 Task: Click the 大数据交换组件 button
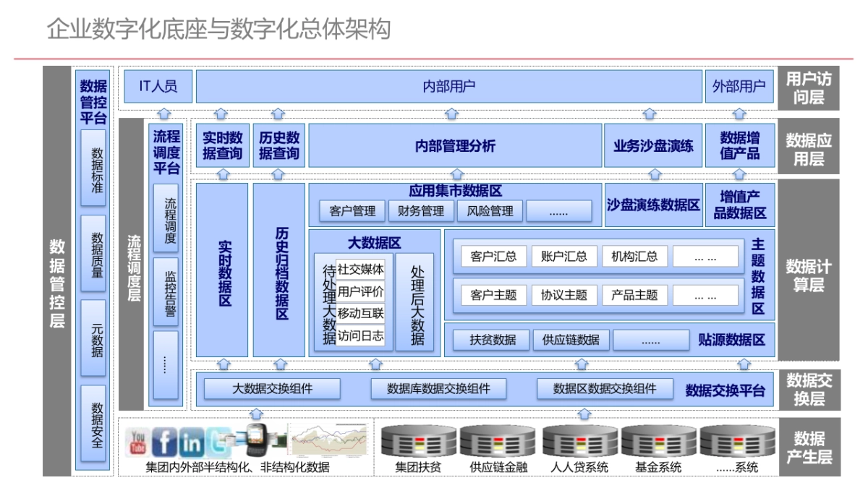coord(273,388)
